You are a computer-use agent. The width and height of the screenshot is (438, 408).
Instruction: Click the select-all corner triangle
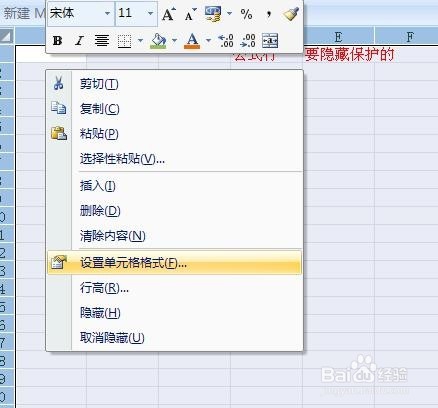click(7, 36)
